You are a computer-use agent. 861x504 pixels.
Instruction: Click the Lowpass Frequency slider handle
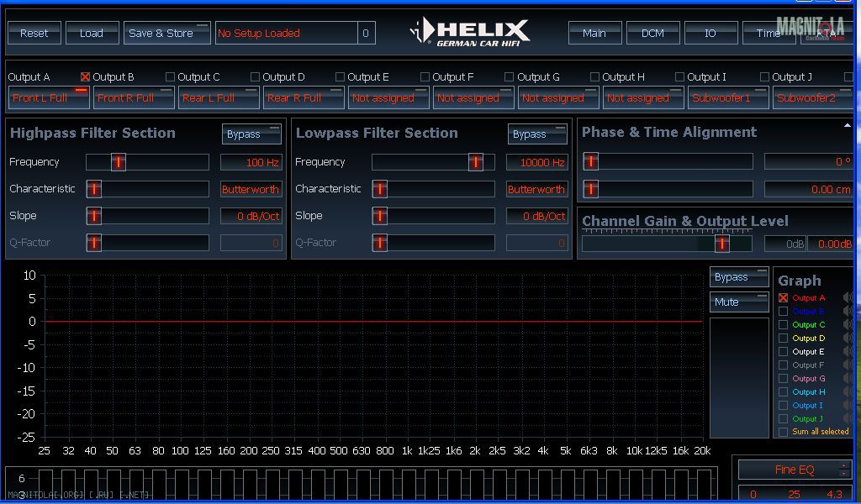click(x=476, y=162)
